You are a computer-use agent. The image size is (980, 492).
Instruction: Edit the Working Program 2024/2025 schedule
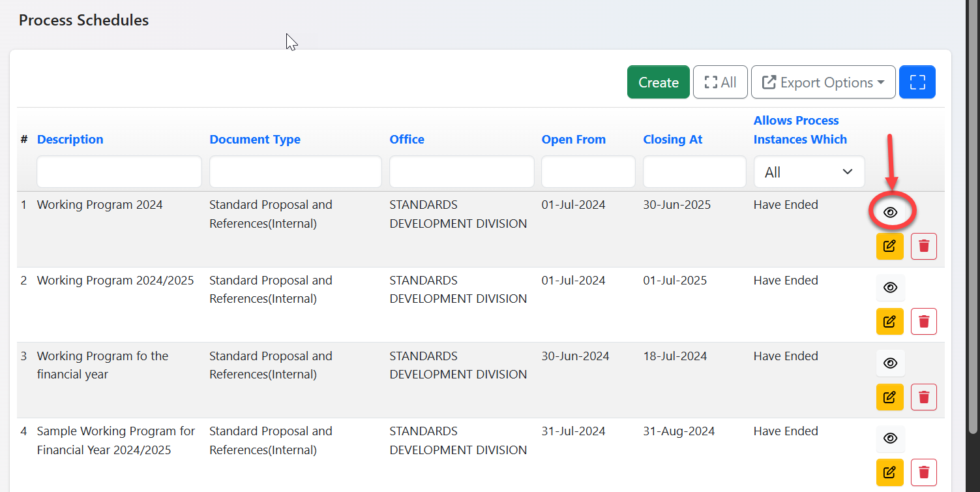pos(889,321)
